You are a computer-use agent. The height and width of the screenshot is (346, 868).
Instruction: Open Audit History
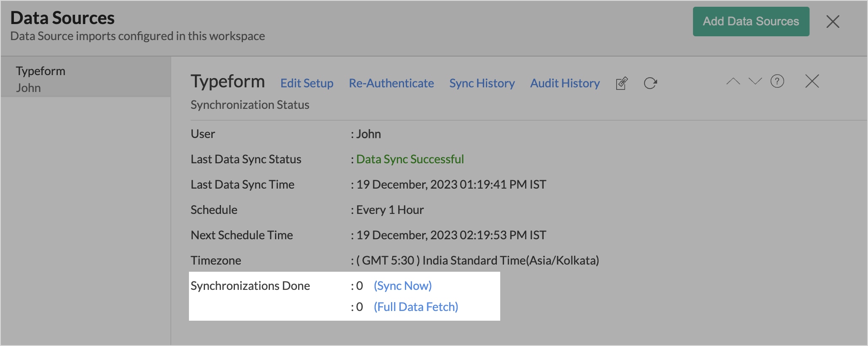565,84
